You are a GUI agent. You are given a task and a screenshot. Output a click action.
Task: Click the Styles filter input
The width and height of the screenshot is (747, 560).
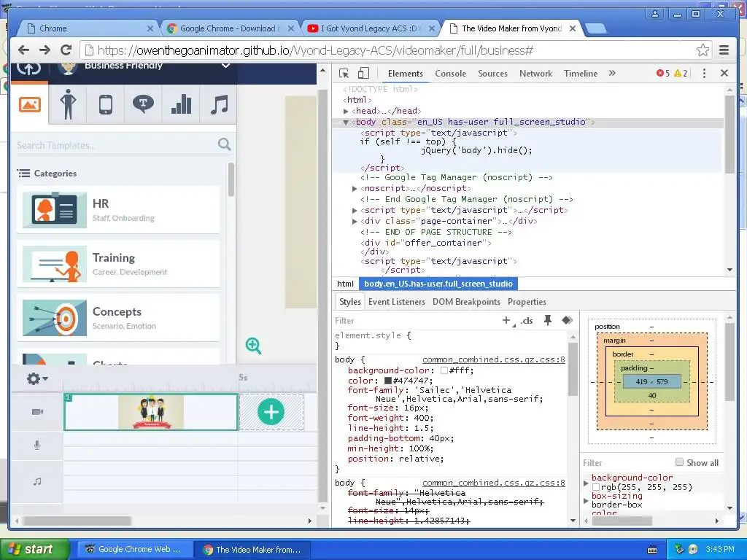tap(415, 321)
